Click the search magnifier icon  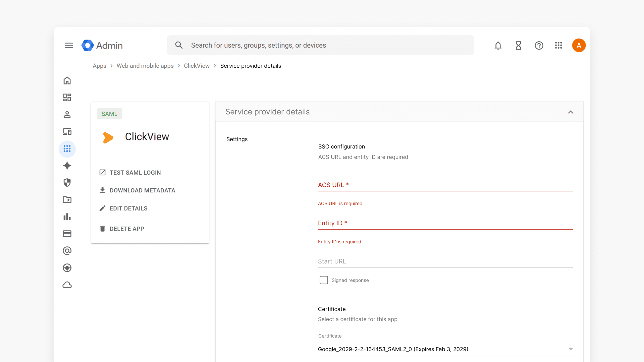click(x=179, y=45)
